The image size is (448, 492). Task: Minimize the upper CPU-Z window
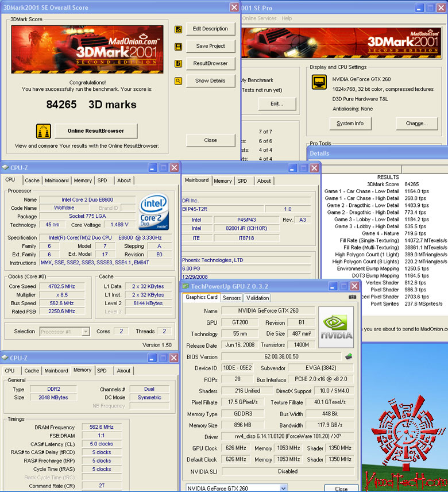(152, 168)
